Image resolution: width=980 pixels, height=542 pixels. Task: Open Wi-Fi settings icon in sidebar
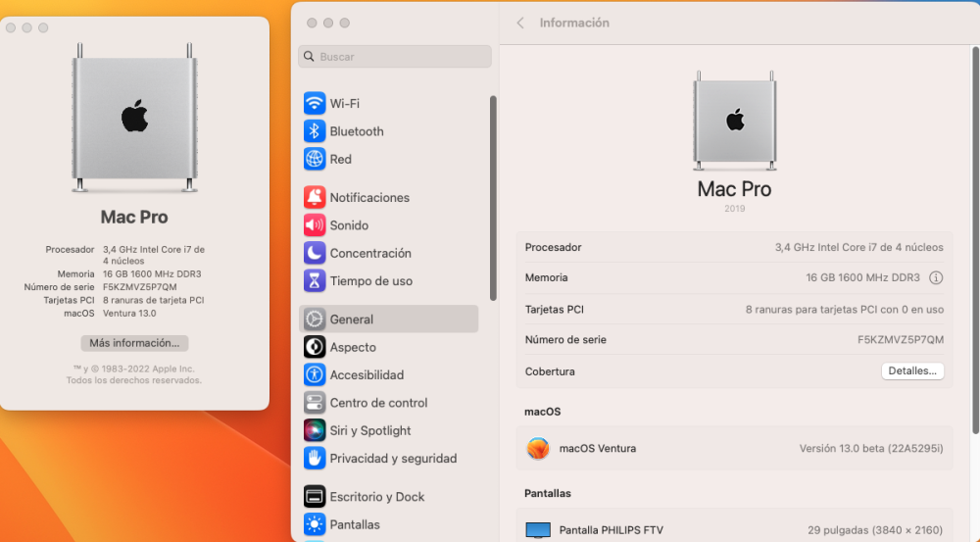315,103
